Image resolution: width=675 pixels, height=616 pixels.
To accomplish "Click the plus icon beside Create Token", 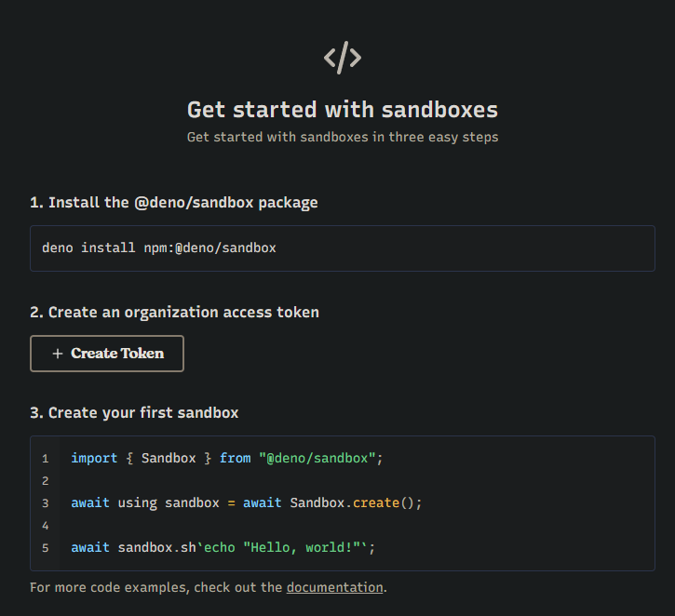I will pos(58,354).
